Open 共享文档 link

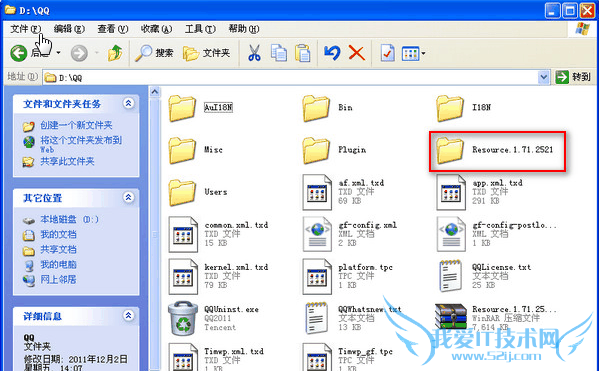[58, 249]
